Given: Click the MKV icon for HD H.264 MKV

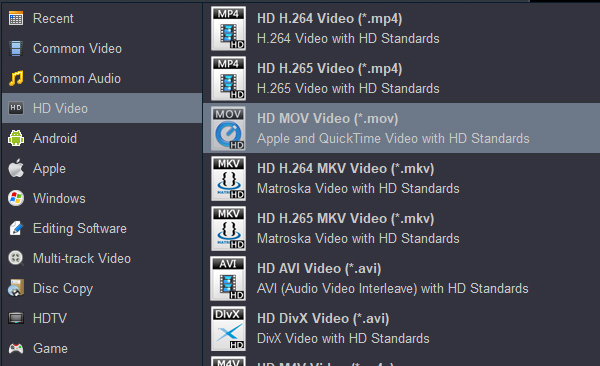Looking at the screenshot, I should click(228, 178).
